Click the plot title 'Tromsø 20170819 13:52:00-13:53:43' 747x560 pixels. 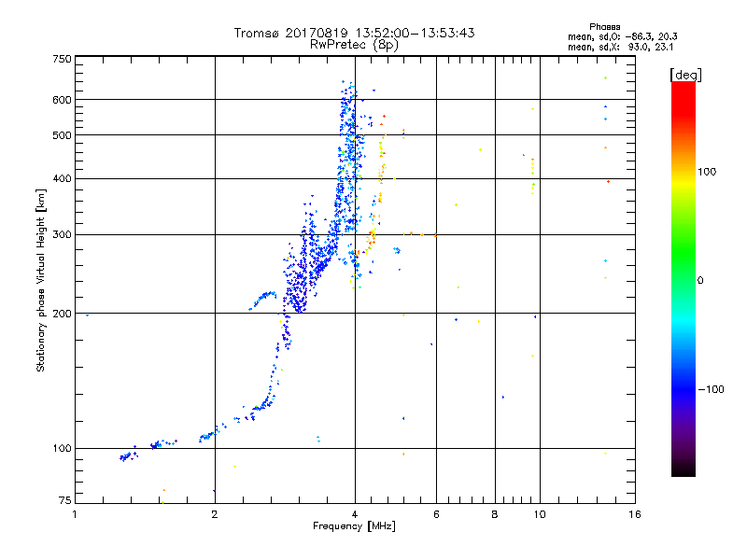pos(354,33)
